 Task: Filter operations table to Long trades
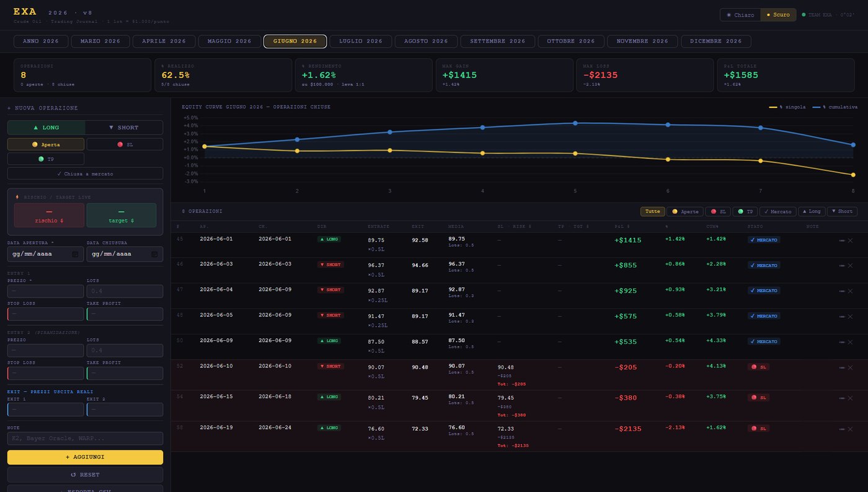(811, 211)
